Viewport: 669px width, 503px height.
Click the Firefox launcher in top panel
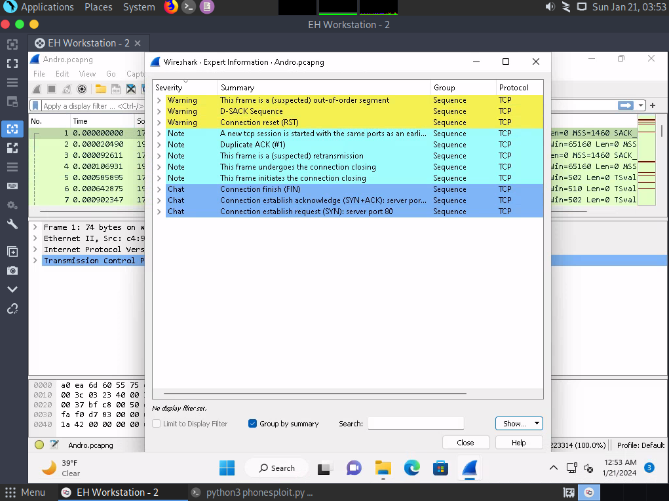pos(170,7)
